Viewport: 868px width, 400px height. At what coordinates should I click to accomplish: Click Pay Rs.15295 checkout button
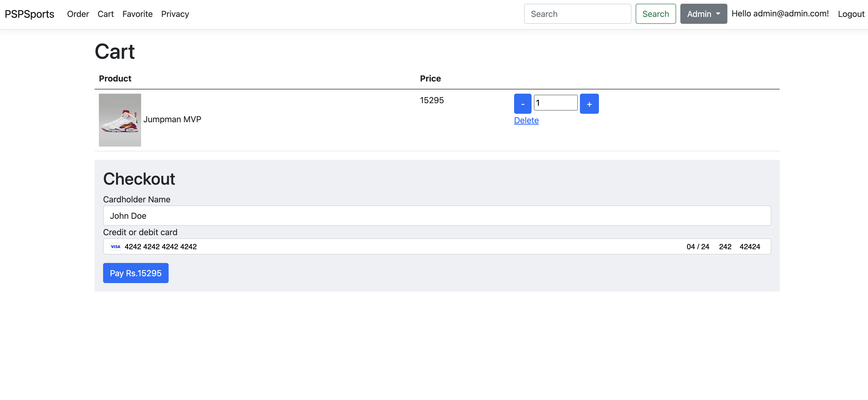coord(136,272)
